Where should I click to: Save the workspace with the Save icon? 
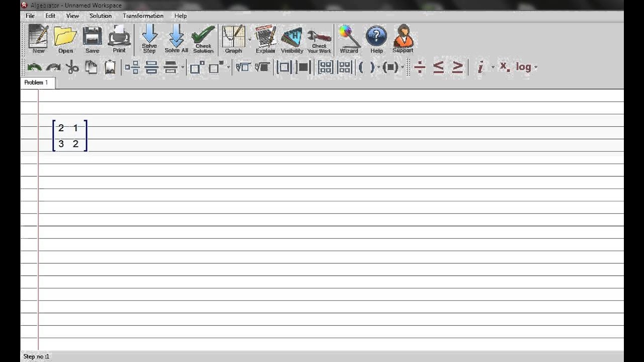[92, 39]
